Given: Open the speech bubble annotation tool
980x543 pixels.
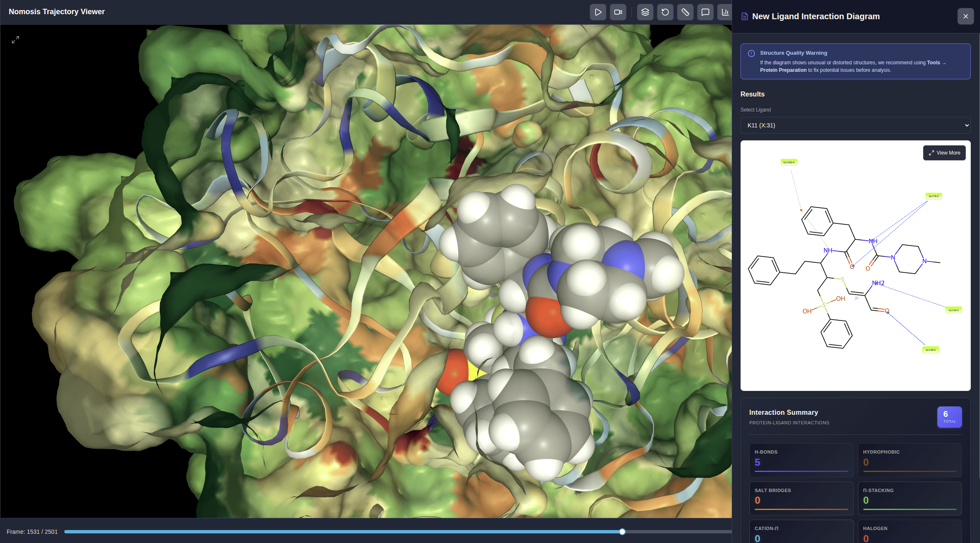Looking at the screenshot, I should tap(705, 12).
